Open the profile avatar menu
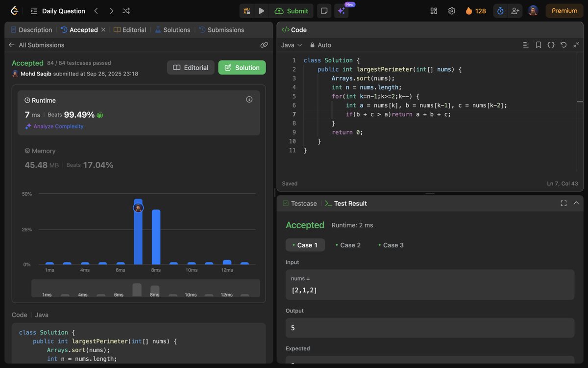This screenshot has height=368, width=588. pyautogui.click(x=533, y=11)
